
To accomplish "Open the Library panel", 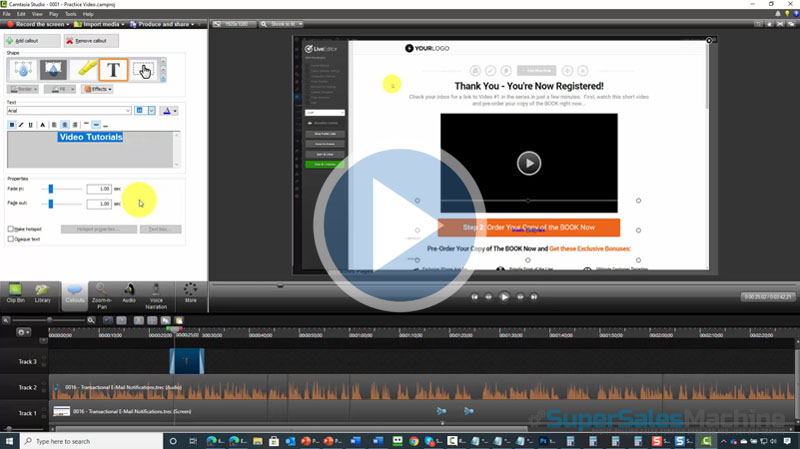I will tap(43, 292).
